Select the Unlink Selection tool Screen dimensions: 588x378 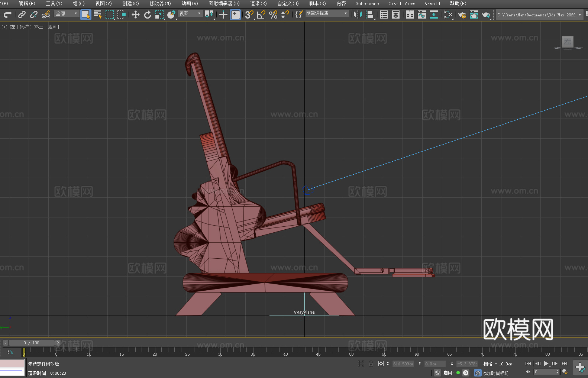pos(34,14)
